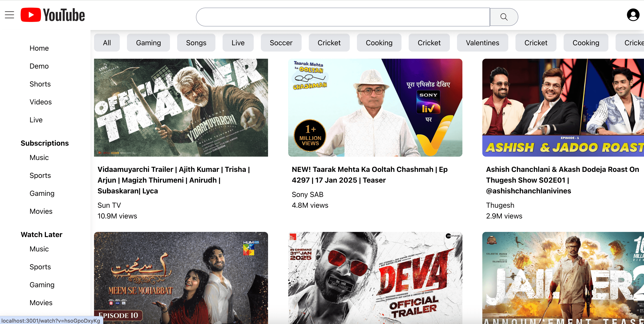Image resolution: width=644 pixels, height=324 pixels.
Task: Click the 4.8M views text
Action: coord(310,205)
